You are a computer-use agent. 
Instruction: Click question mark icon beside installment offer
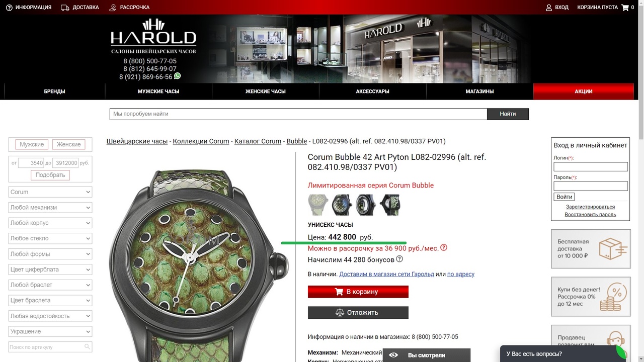[444, 248]
